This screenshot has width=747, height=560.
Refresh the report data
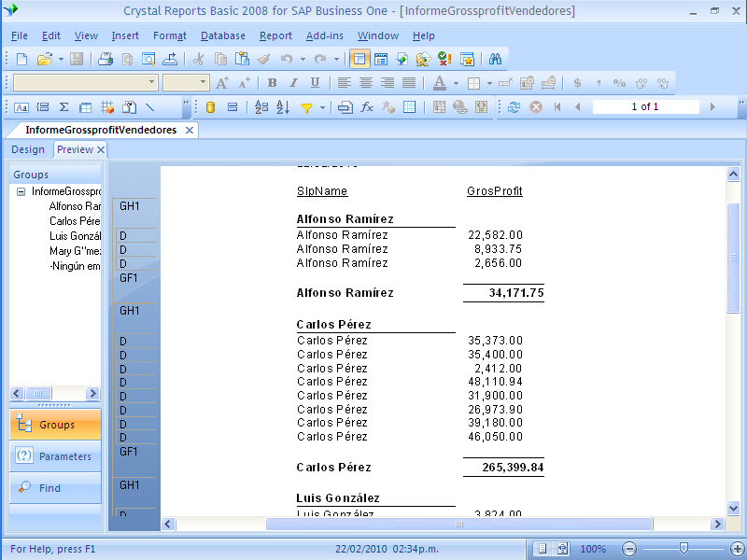[x=514, y=107]
